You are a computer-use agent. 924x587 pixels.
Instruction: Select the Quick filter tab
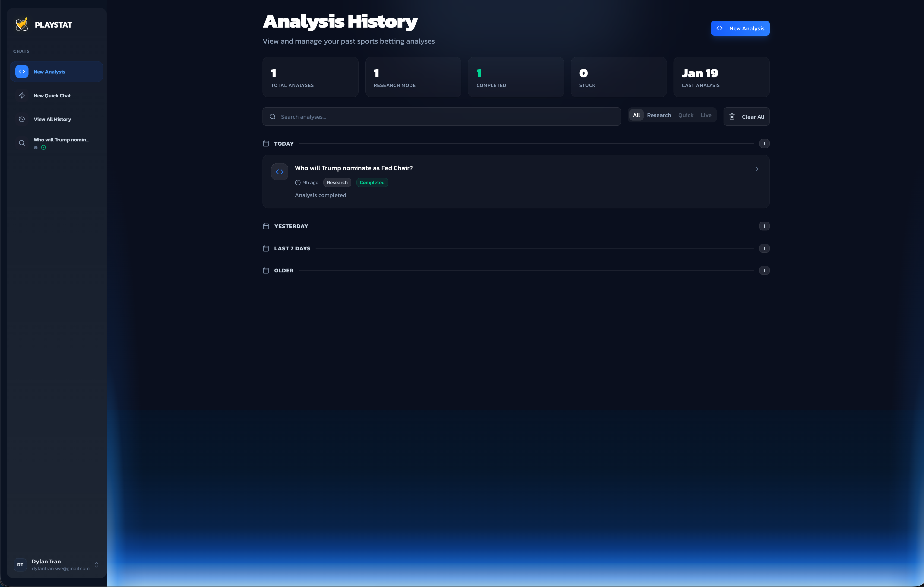[x=685, y=115]
